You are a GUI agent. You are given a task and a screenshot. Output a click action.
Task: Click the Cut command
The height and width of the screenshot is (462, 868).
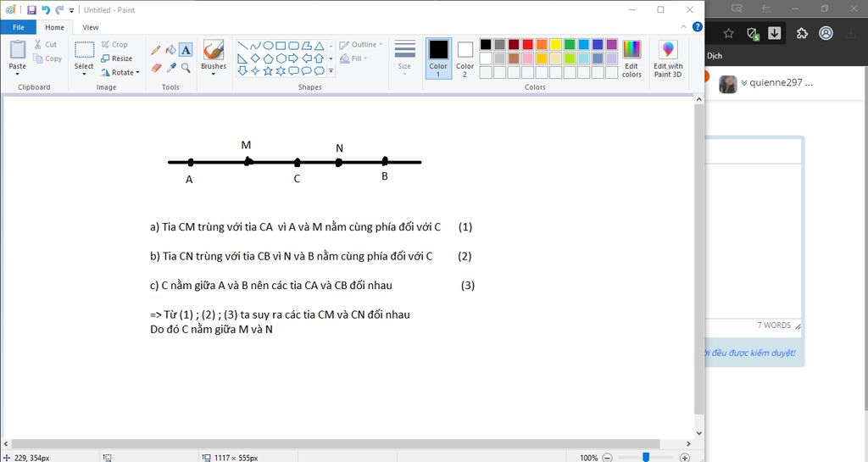(x=46, y=44)
